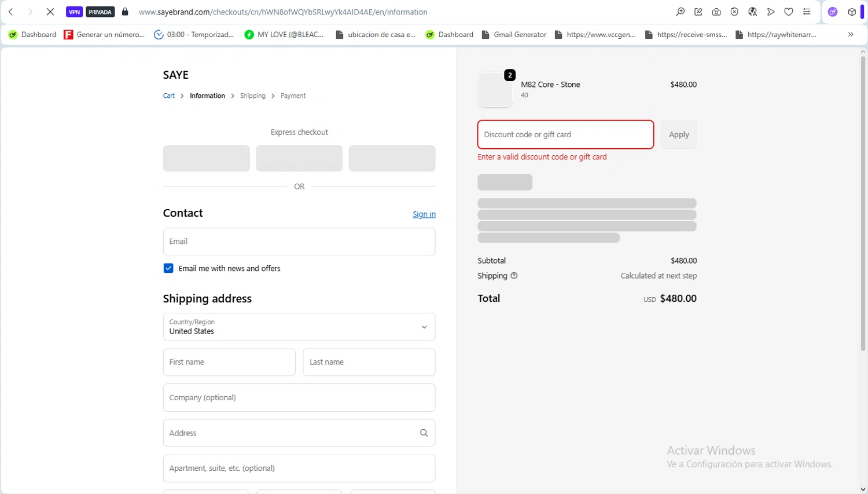Click the middle express checkout button

299,158
